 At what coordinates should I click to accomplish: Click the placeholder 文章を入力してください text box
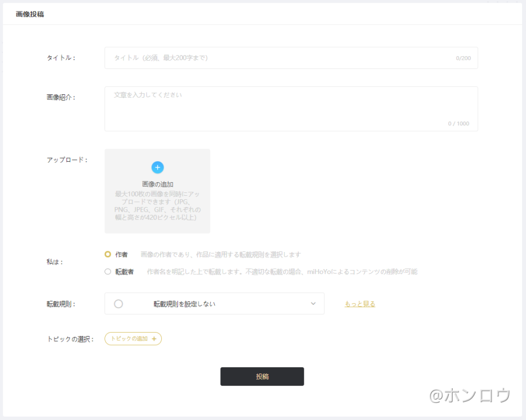[x=291, y=108]
